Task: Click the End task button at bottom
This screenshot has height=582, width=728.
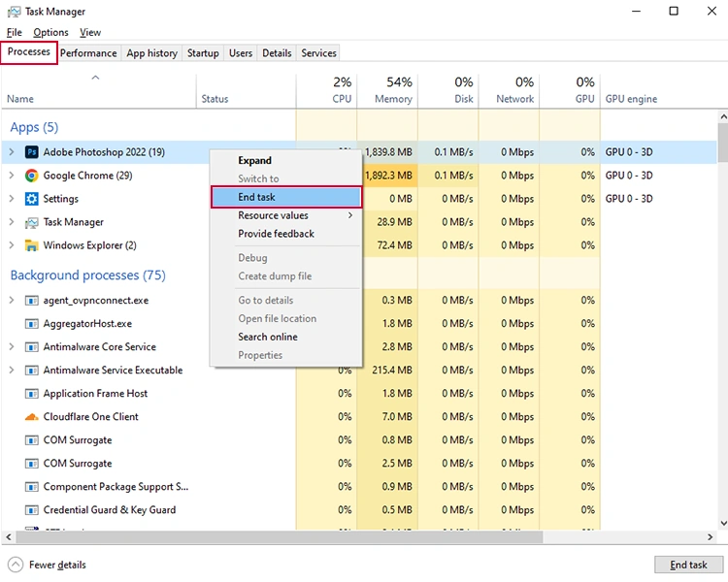Action: (x=688, y=565)
